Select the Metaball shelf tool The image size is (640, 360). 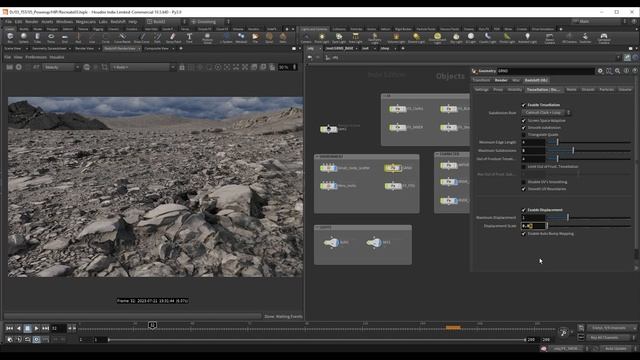point(241,38)
